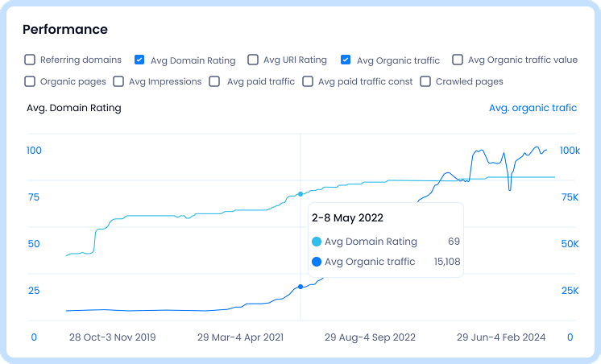This screenshot has width=601, height=364.
Task: Click the light blue Avg Domain Rating legend dot
Action: click(317, 242)
